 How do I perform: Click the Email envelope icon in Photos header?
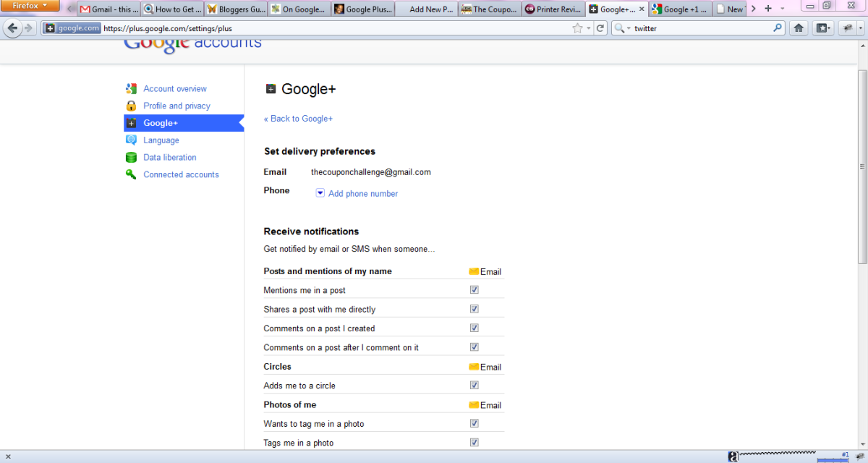[474, 404]
